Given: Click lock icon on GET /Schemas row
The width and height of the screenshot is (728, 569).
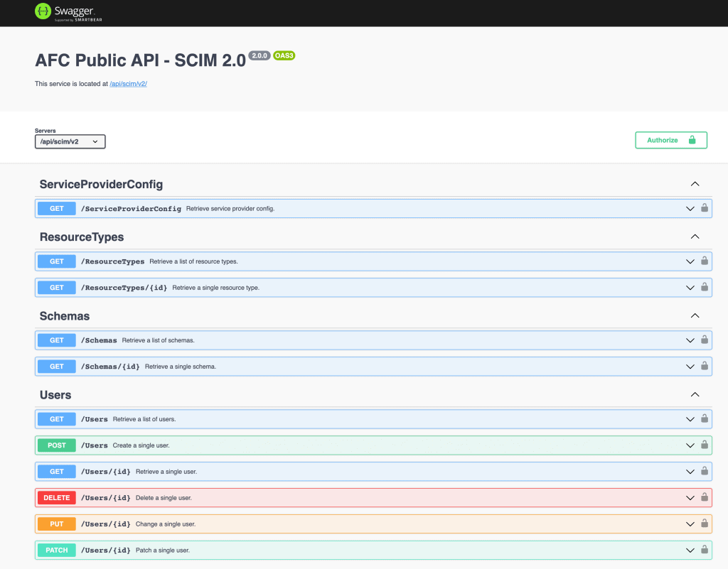Looking at the screenshot, I should [705, 340].
